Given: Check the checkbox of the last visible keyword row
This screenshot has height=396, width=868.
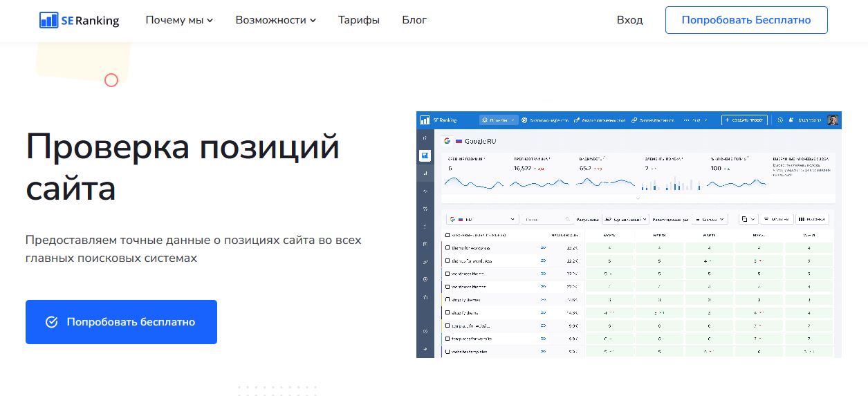Looking at the screenshot, I should tap(447, 351).
